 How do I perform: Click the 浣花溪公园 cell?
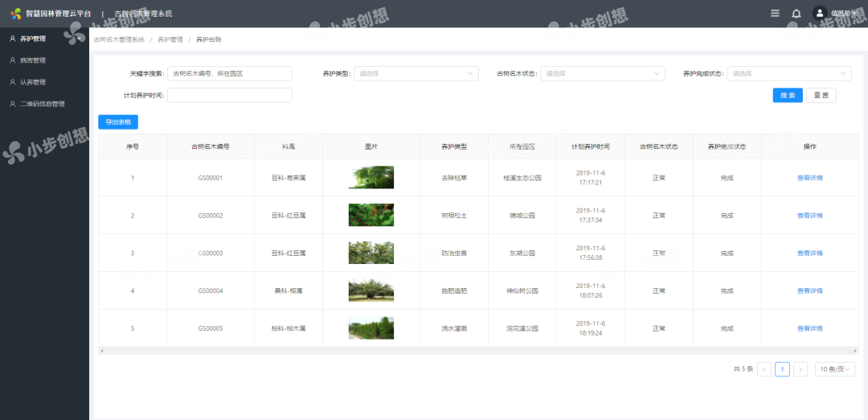(522, 328)
